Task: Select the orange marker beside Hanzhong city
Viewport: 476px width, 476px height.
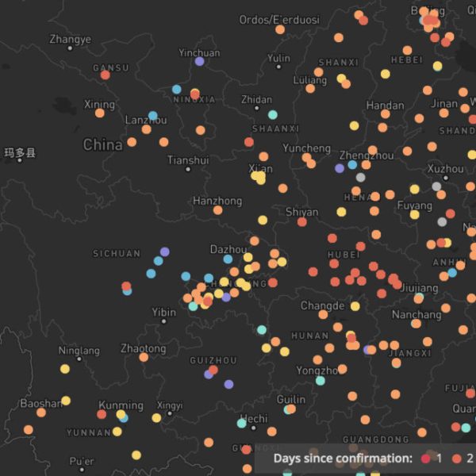Action: 217,210
